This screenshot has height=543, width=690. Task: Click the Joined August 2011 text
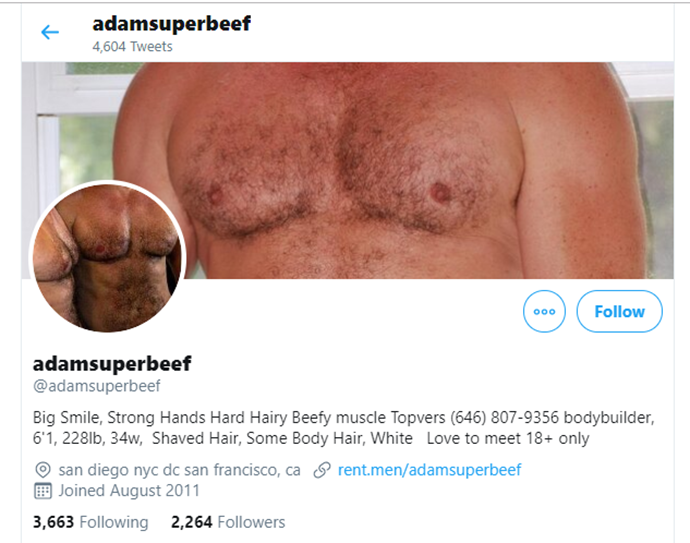[x=129, y=491]
